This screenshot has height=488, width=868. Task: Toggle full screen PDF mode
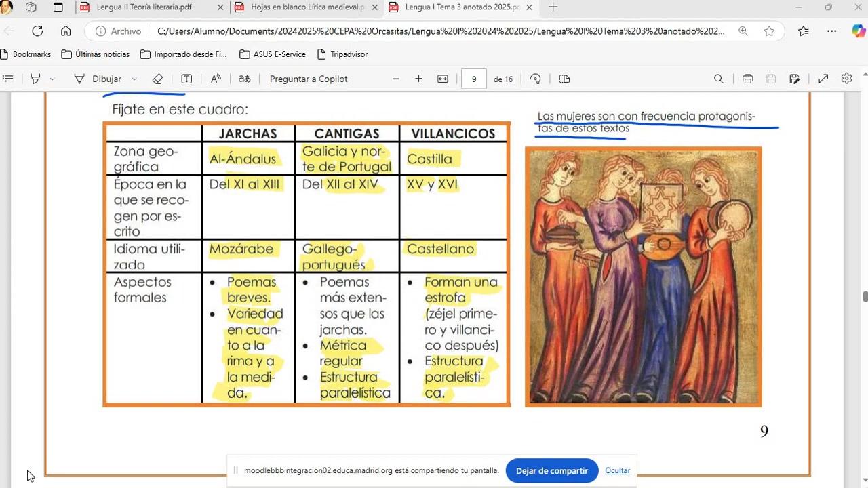pos(823,79)
